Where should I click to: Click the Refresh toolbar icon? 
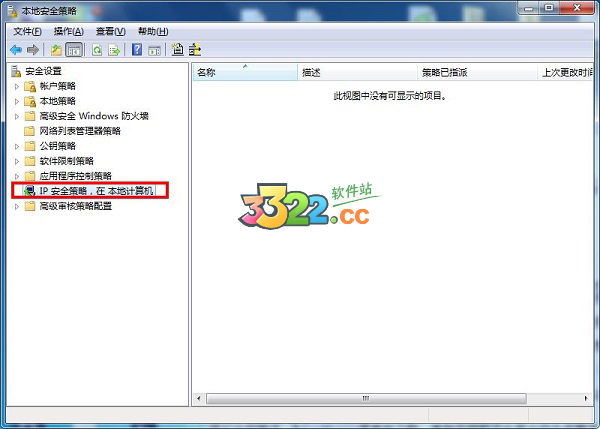pyautogui.click(x=97, y=49)
